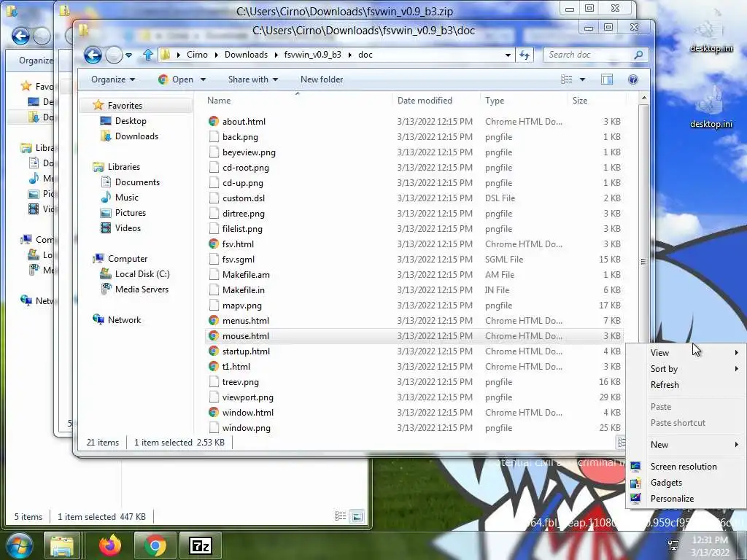Viewport: 747px width, 560px height.
Task: Expand breadcrumb arrow after Downloads
Action: click(276, 55)
